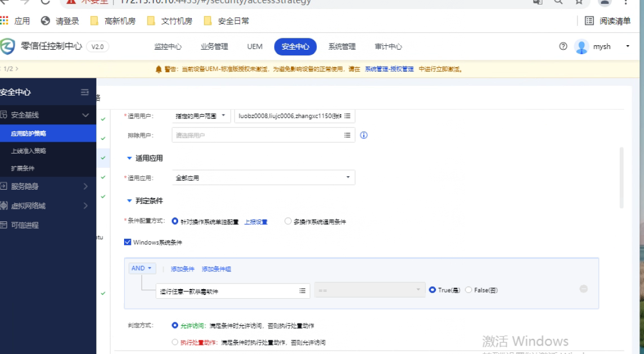644x354 pixels.
Task: Click the help question mark icon
Action: 563,47
